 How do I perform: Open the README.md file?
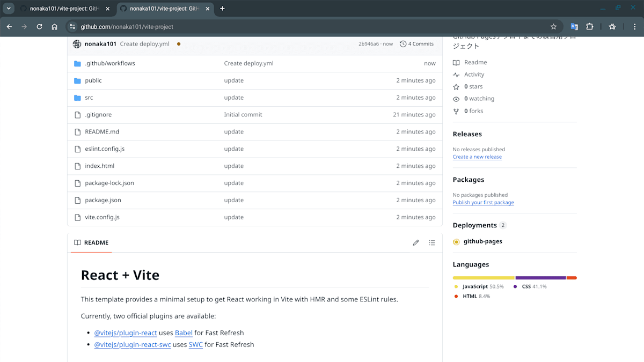click(102, 132)
